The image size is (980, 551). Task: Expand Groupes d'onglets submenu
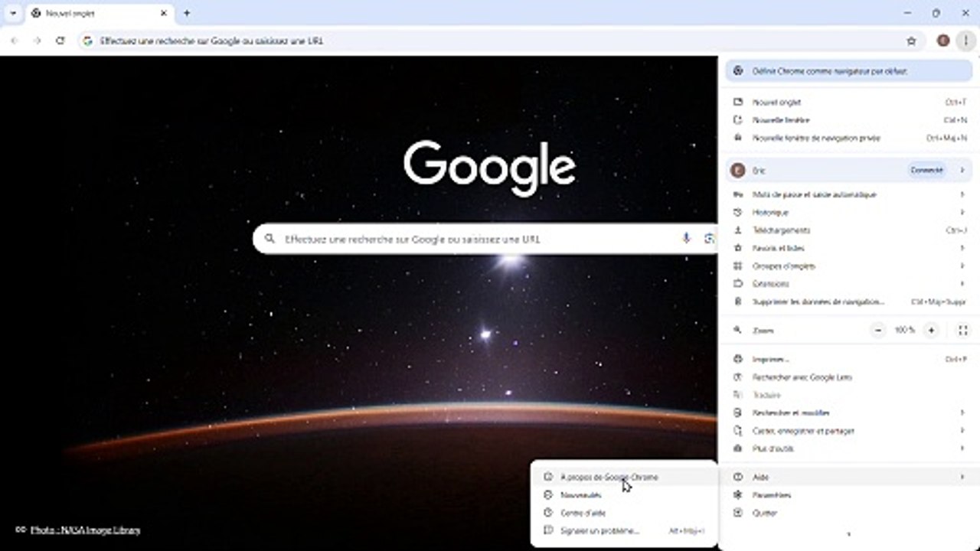click(x=848, y=266)
